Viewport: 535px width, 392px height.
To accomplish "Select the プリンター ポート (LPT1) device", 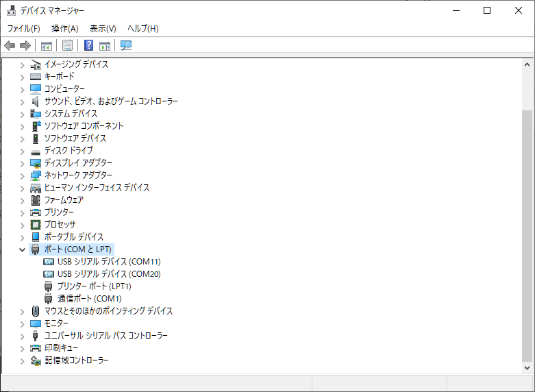I will (94, 286).
